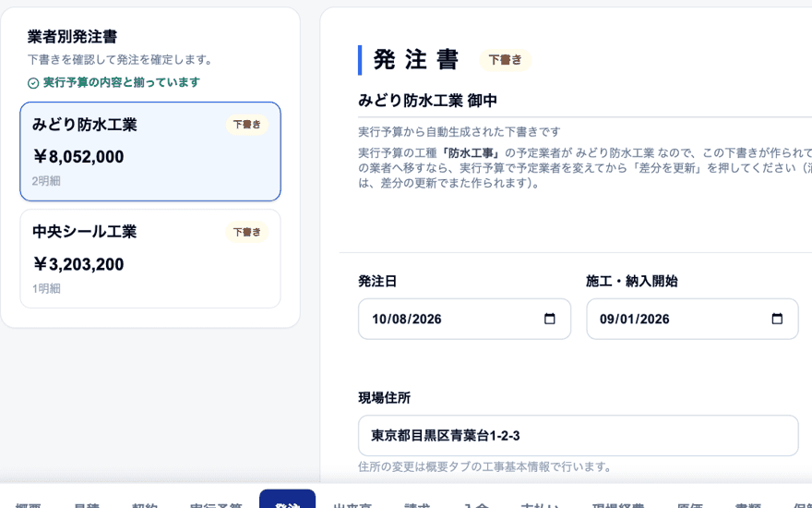Click the text 下書きを確認して発注を確定します。
This screenshot has width=812, height=508.
tap(121, 60)
